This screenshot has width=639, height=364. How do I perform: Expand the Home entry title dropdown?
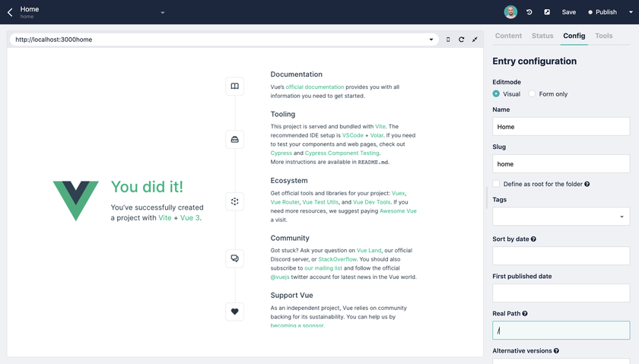click(x=163, y=13)
